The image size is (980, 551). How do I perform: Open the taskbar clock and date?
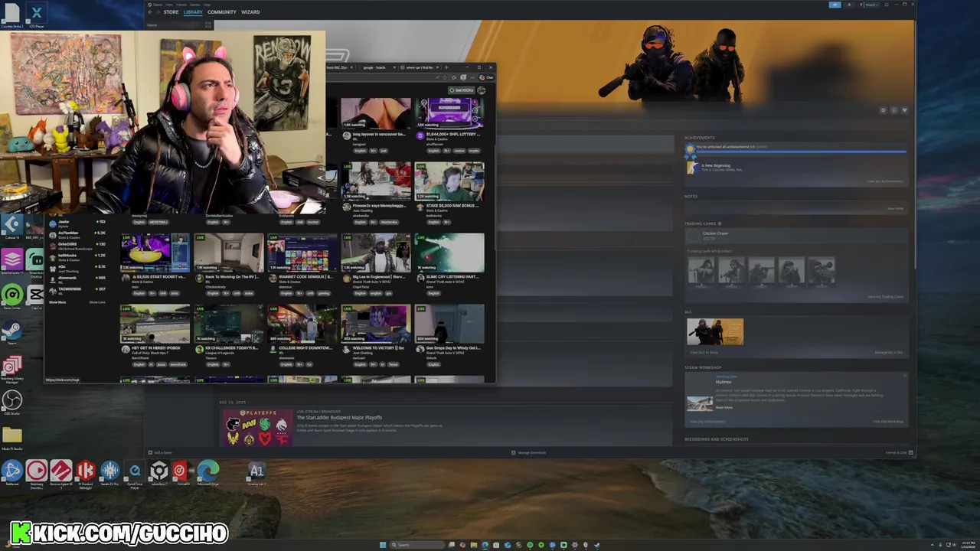[969, 545]
